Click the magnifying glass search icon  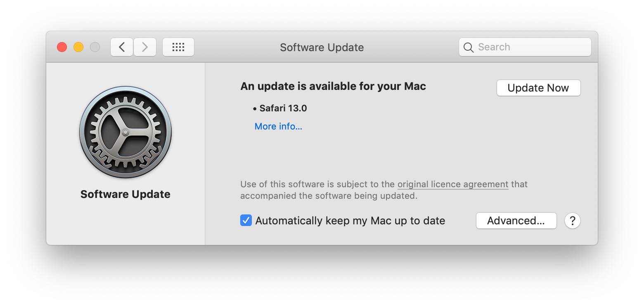(x=469, y=47)
